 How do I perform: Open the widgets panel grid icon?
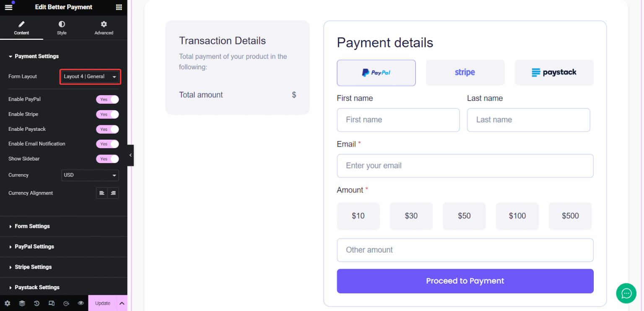(119, 7)
